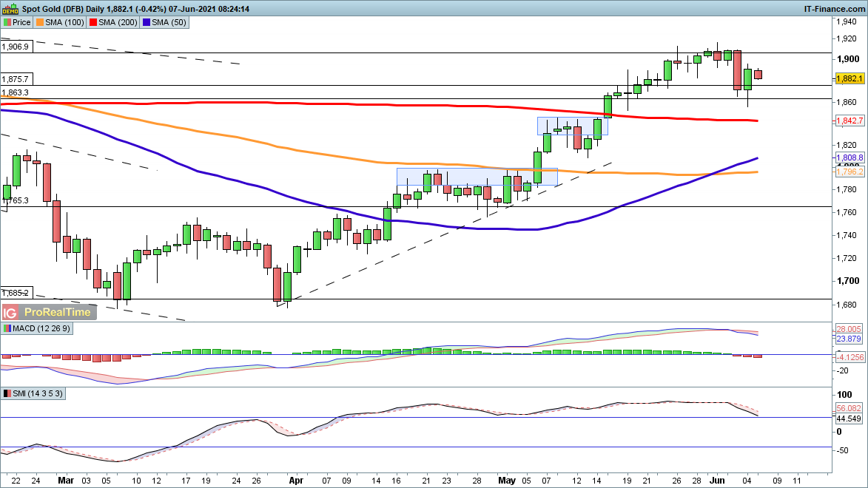Click the Price indicator candlestick icon

(x=7, y=22)
